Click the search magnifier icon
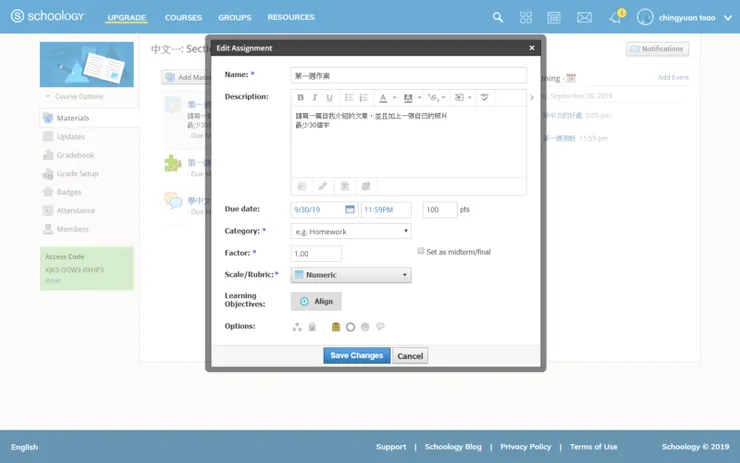 [497, 17]
